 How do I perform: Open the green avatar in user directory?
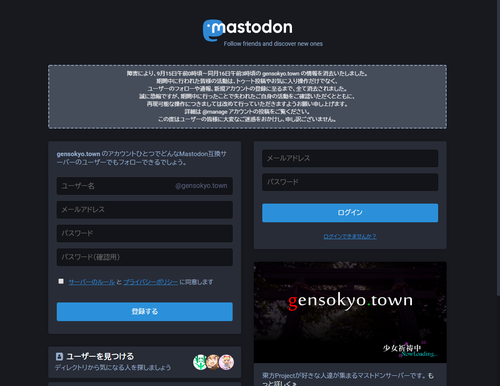point(200,362)
